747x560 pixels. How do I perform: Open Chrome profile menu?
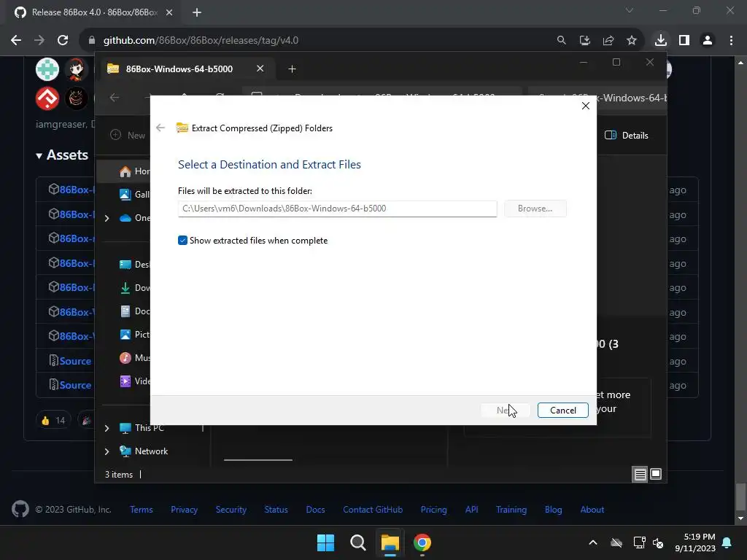click(x=708, y=40)
